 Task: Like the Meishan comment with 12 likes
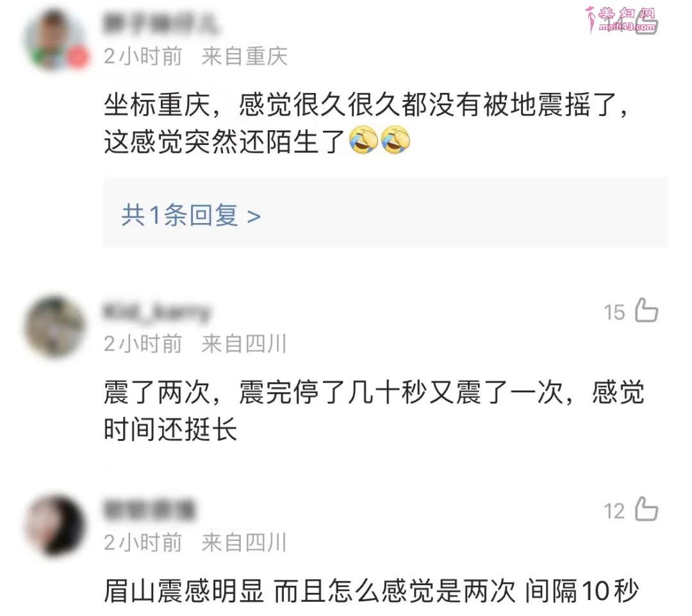pyautogui.click(x=647, y=509)
